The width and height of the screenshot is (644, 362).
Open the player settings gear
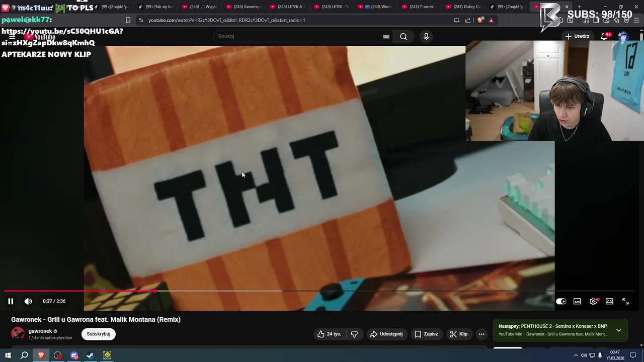tap(593, 301)
